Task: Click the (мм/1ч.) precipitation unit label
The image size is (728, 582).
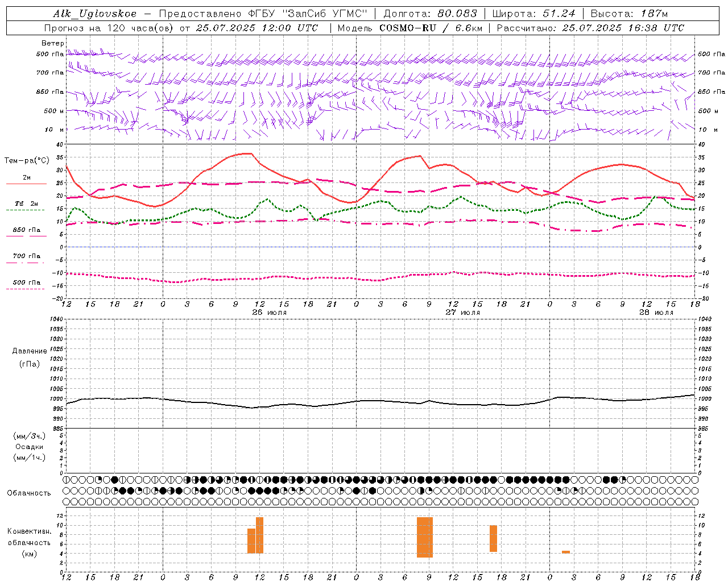Action: click(30, 458)
